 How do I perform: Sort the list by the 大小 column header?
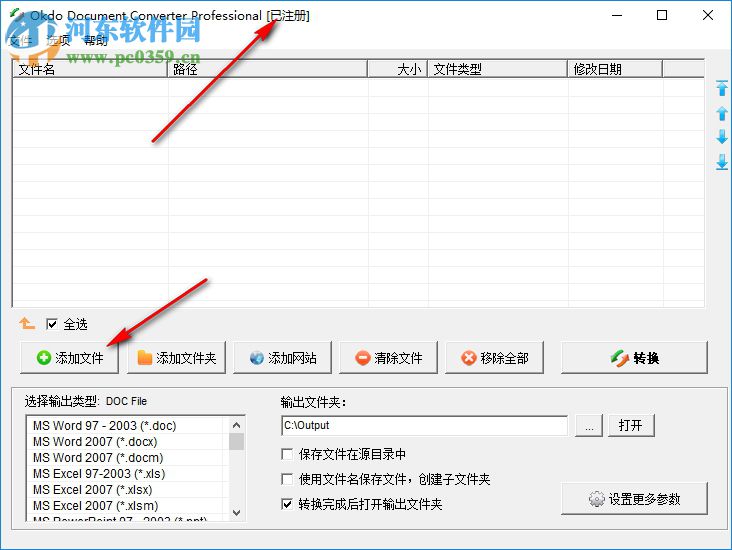(x=398, y=69)
